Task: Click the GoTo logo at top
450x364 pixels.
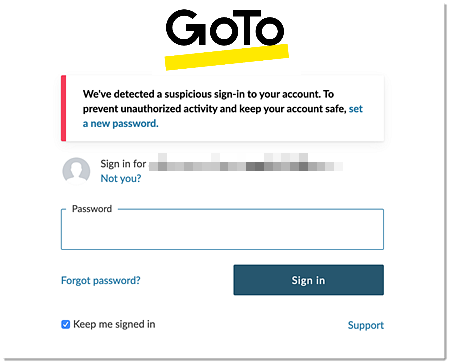Action: [227, 39]
